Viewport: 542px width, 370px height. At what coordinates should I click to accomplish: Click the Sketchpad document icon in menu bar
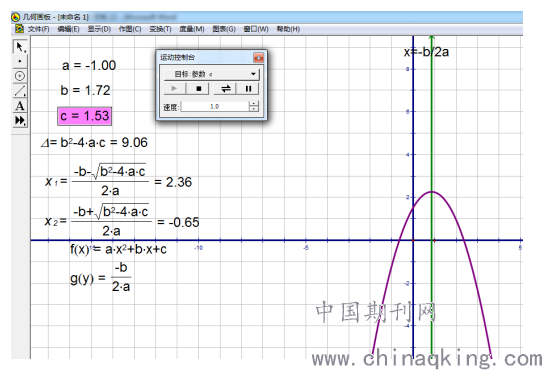click(x=19, y=29)
